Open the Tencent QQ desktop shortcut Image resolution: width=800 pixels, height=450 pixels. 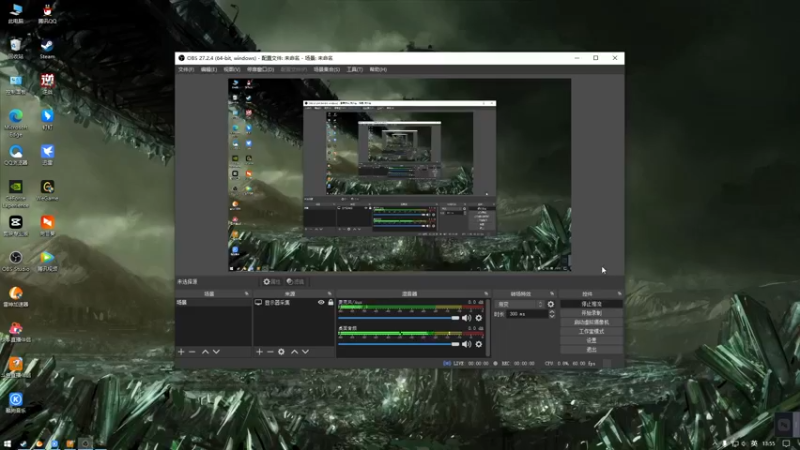[47, 14]
